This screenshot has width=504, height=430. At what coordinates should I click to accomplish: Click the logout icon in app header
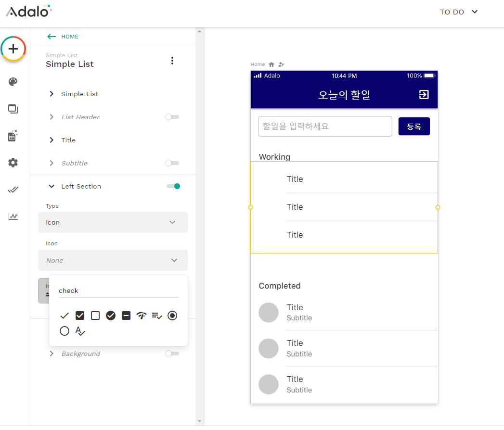(x=424, y=94)
